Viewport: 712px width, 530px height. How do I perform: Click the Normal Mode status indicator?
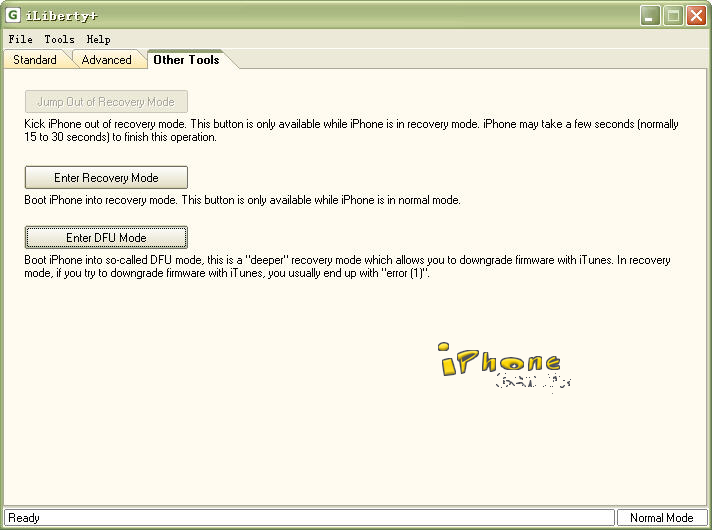[662, 518]
